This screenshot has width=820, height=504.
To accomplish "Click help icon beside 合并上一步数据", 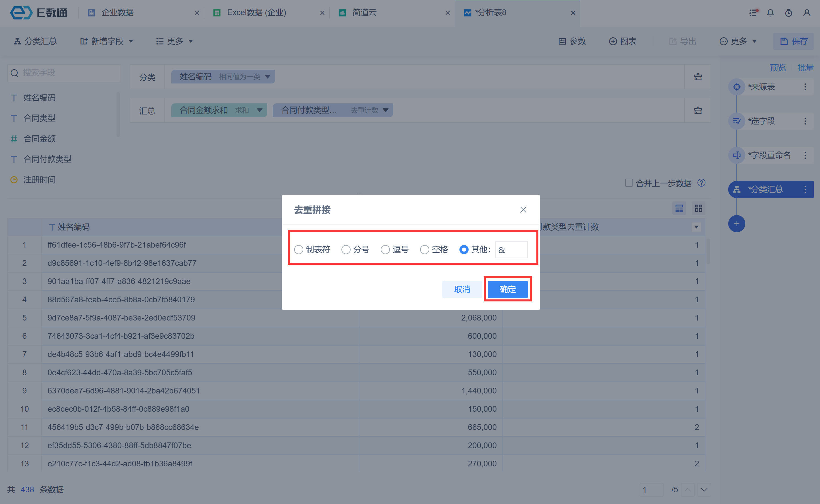I will [702, 183].
